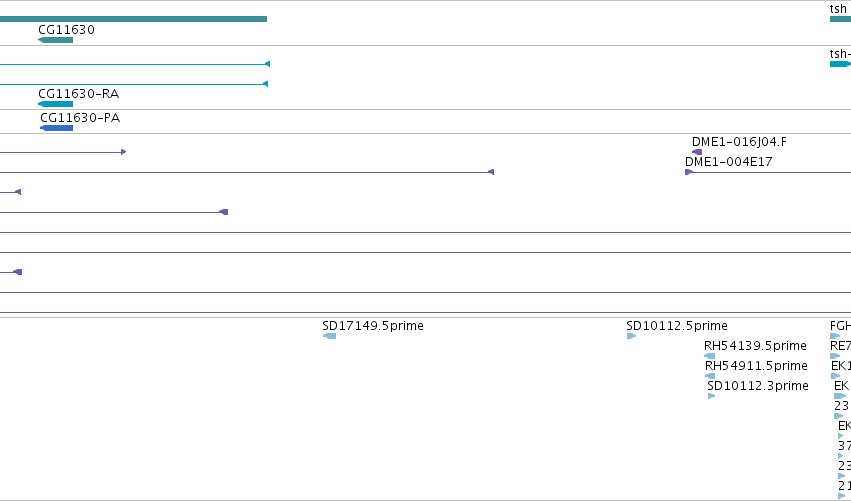Click the purple arrowhead left of DME1-004E17
Screen dimensions: 851x501
click(x=491, y=172)
